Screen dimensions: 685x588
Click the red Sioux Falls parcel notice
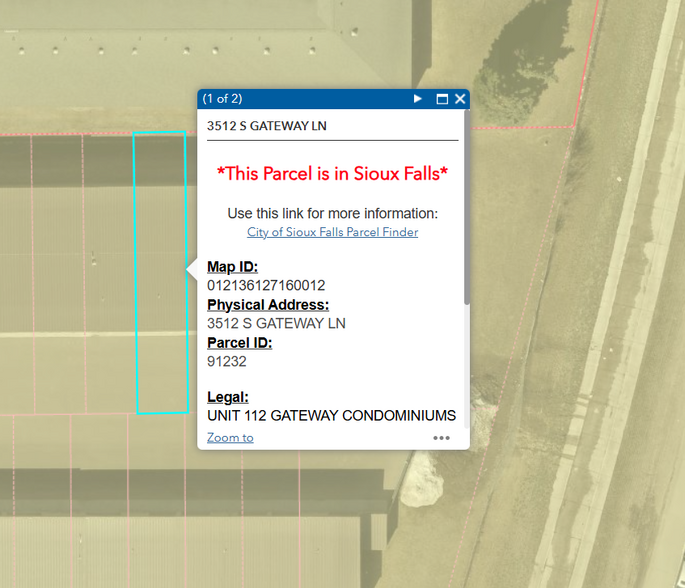[x=332, y=174]
